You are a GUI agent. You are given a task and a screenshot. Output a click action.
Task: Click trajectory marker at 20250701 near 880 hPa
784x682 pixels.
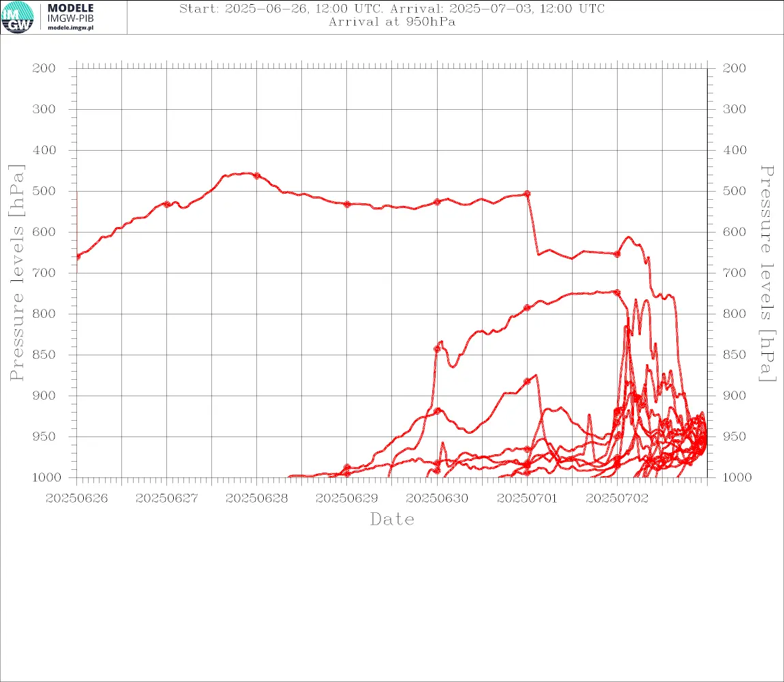527,381
